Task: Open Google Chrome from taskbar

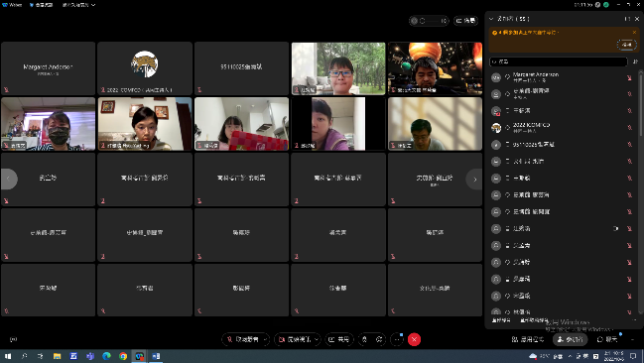Action: pos(123,356)
